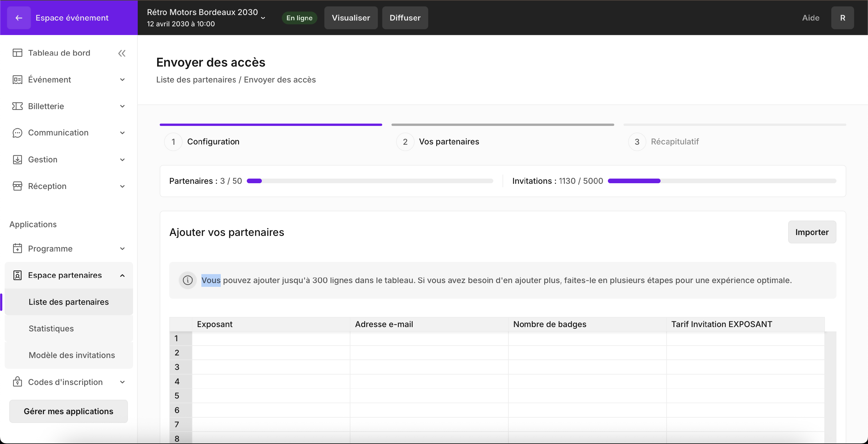Click the Communication chat bubble icon
Viewport: 868px width, 444px height.
(x=17, y=133)
